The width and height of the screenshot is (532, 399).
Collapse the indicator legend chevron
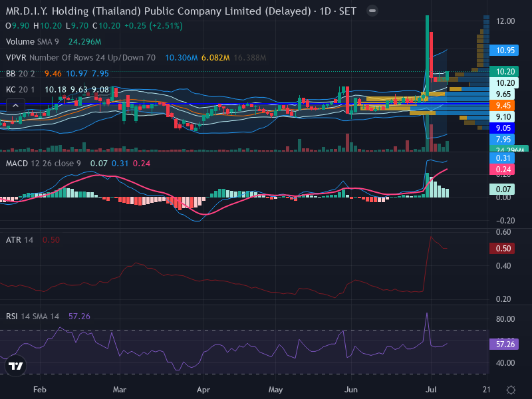(x=15, y=106)
